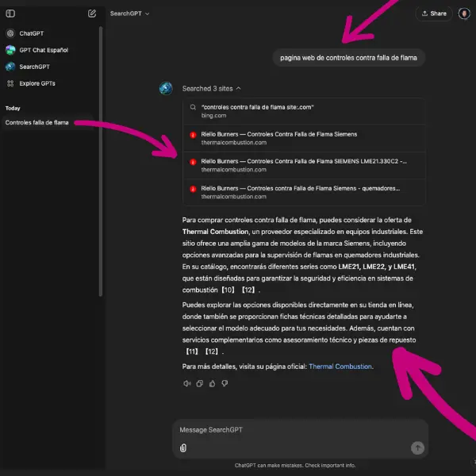Image resolution: width=476 pixels, height=476 pixels.
Task: Click the Message SearchGPT input field
Action: pyautogui.click(x=294, y=430)
